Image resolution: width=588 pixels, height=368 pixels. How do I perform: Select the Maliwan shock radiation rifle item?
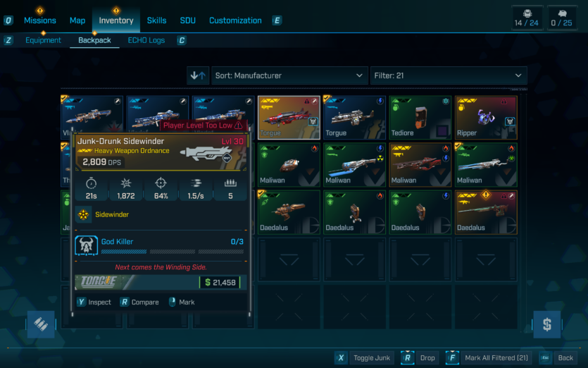(x=354, y=165)
